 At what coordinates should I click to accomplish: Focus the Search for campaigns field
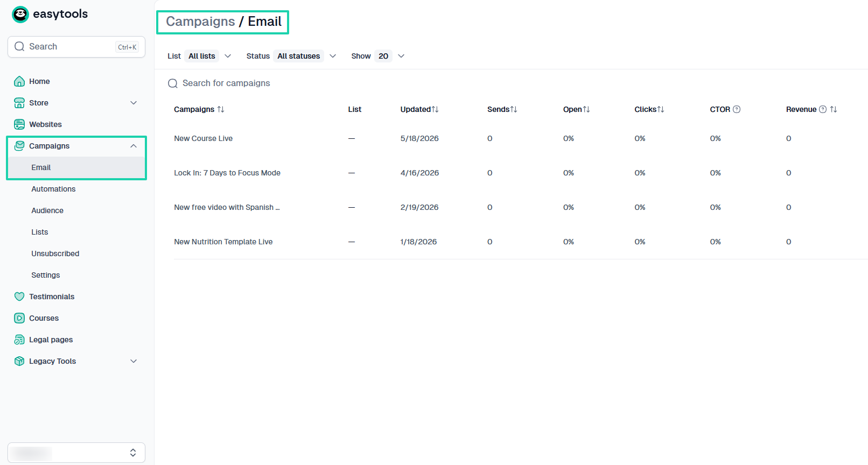click(226, 83)
